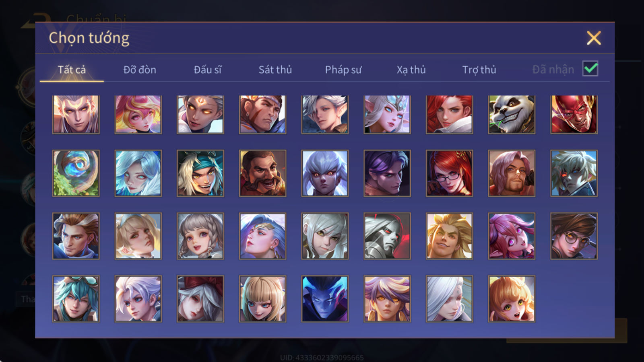The image size is (644, 362).
Task: Select the armored knight with red eyes
Action: [387, 236]
